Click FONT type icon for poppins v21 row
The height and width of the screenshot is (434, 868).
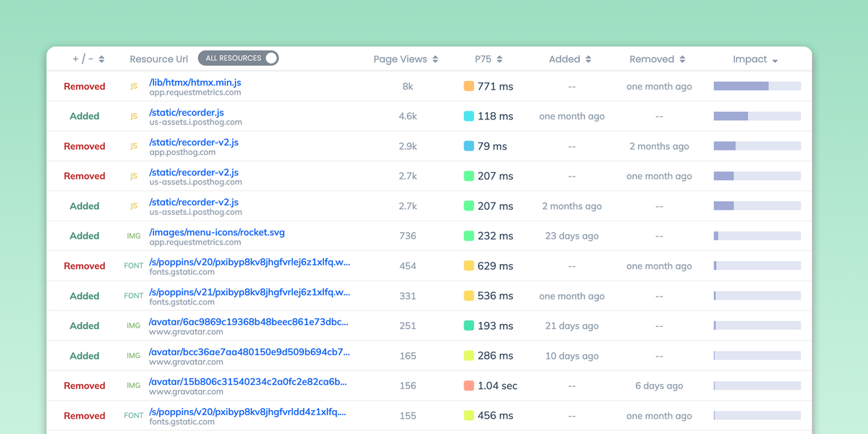click(x=134, y=296)
